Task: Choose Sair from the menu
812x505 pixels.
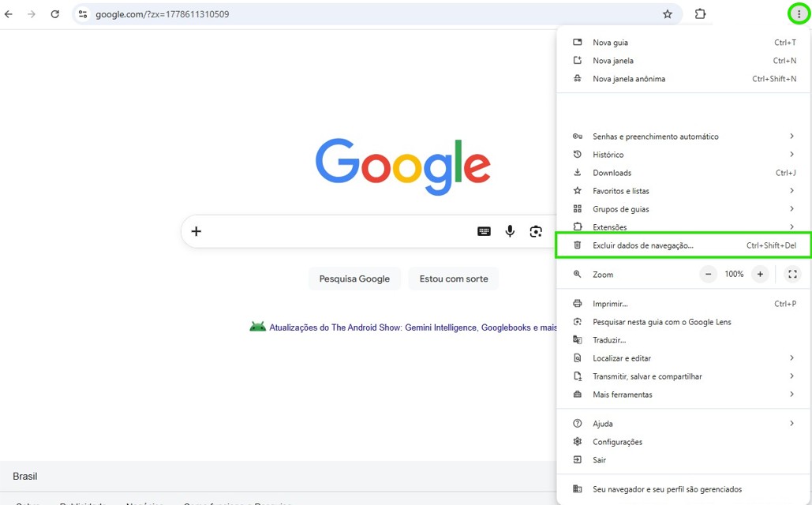Action: 683,460
